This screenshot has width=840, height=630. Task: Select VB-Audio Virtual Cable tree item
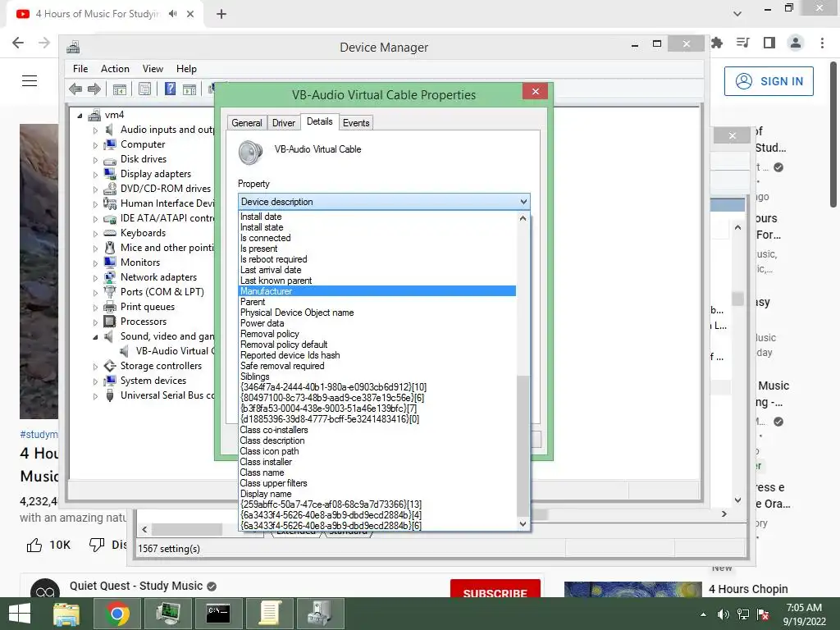[x=167, y=351]
